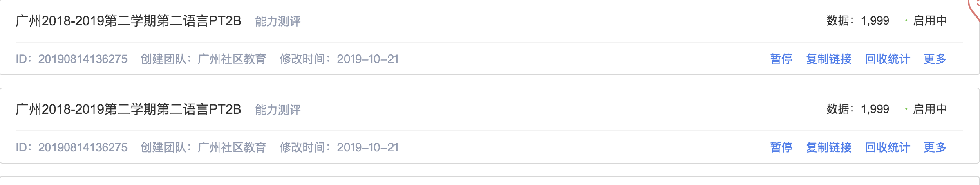The width and height of the screenshot is (980, 185).
Task: Click 数据: 1,999 count on second card
Action: [857, 109]
